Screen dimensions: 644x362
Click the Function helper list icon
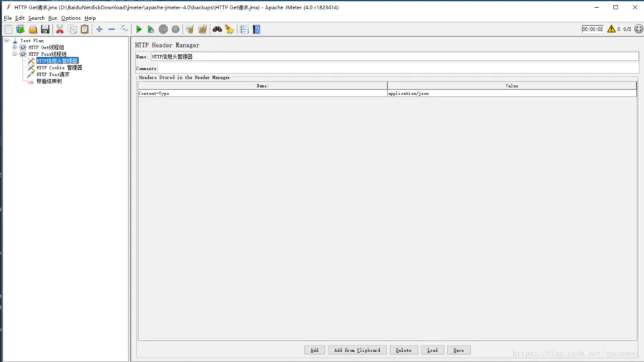244,29
